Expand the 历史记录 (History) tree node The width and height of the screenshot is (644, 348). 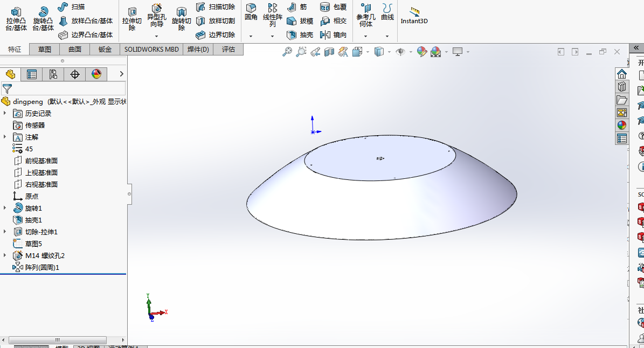[5, 113]
